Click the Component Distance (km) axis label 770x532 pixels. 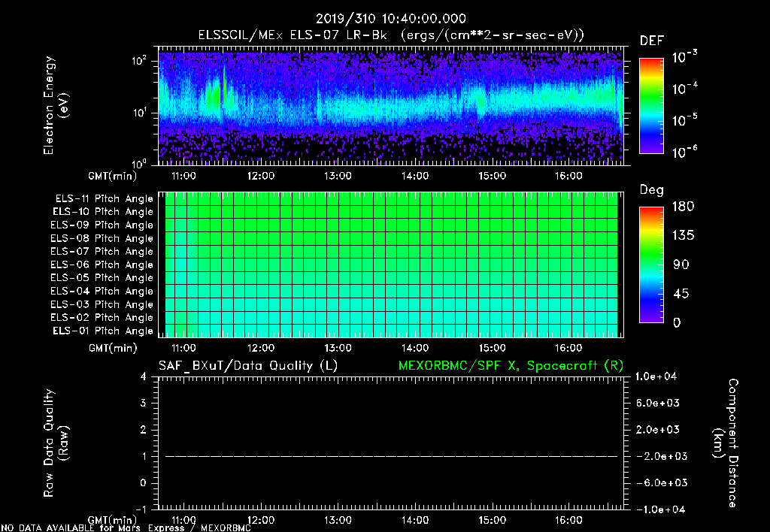tap(726, 443)
